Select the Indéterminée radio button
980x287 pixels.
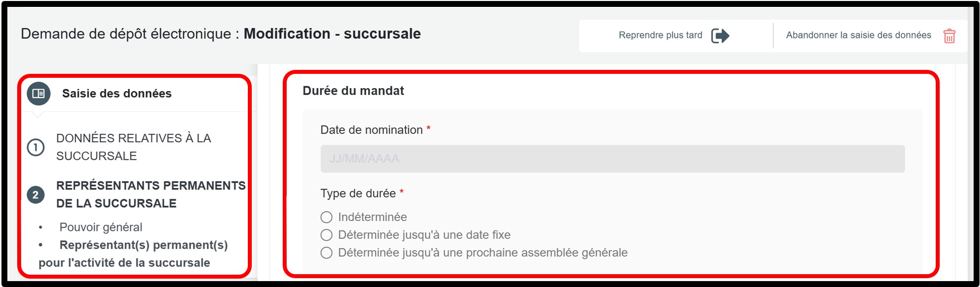pyautogui.click(x=327, y=217)
